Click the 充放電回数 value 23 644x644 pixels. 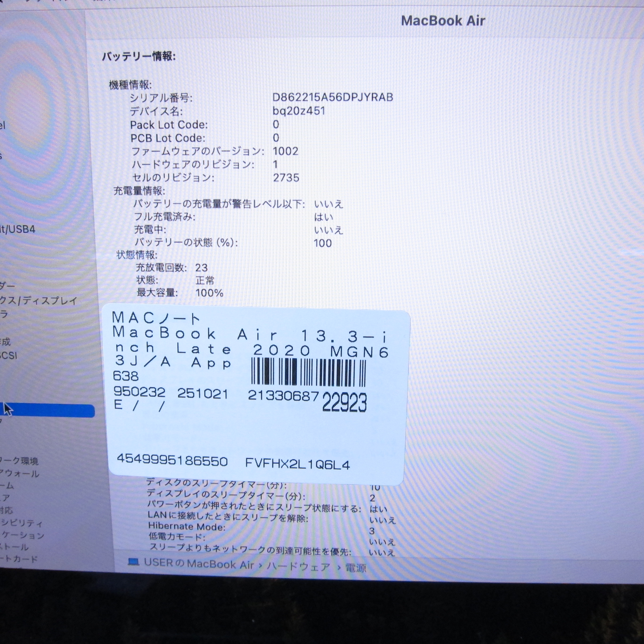click(201, 268)
